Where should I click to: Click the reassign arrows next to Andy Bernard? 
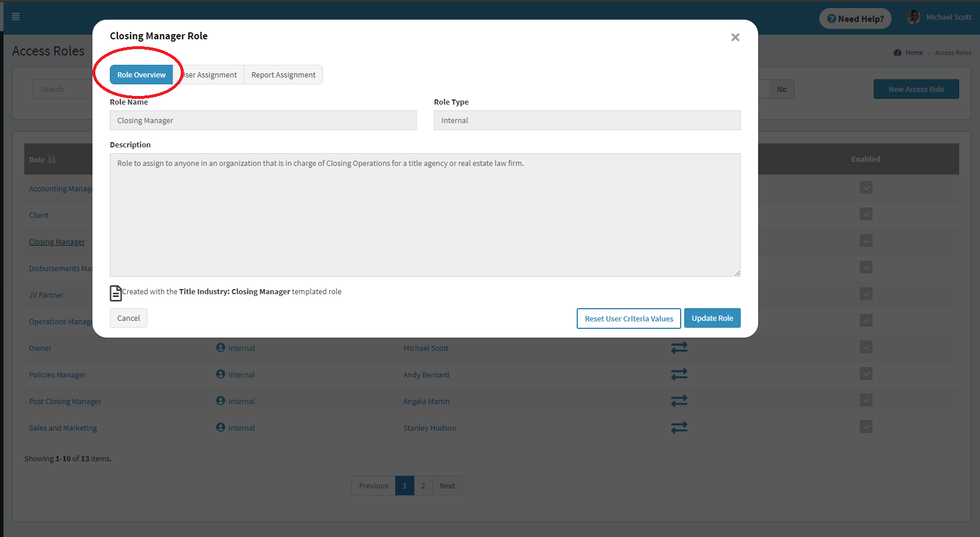[679, 374]
